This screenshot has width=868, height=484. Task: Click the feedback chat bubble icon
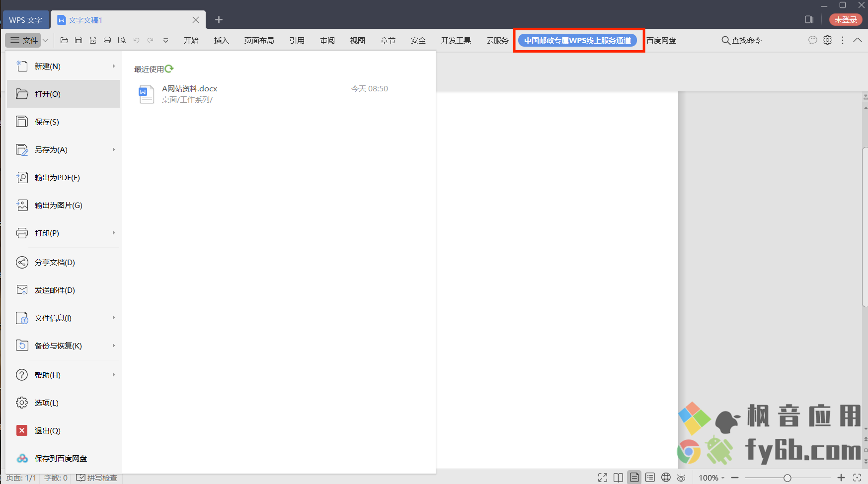point(812,40)
